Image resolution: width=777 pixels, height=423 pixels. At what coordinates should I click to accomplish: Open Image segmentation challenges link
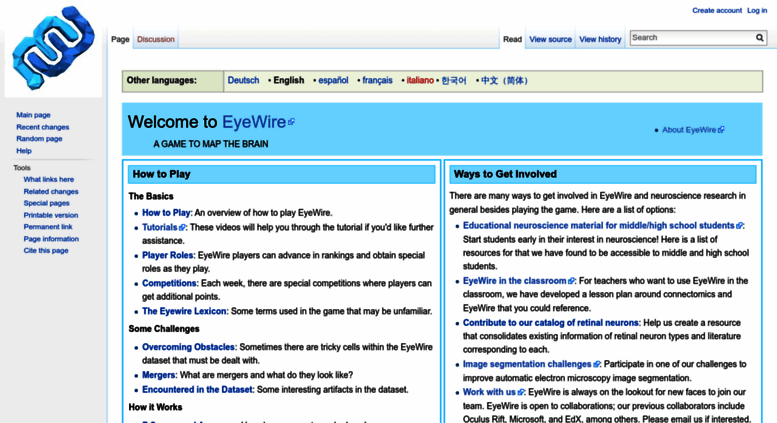coord(527,365)
